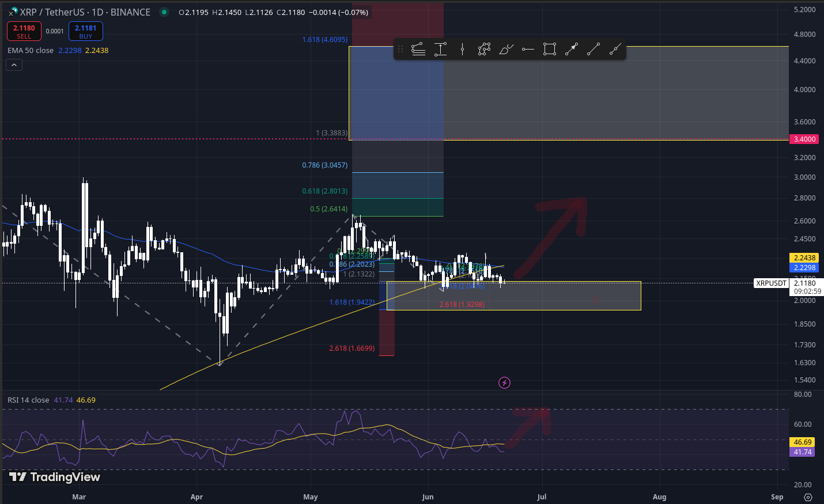Viewport: 824px width, 504px height.
Task: Click the BUY 2.1181 button
Action: pyautogui.click(x=86, y=31)
